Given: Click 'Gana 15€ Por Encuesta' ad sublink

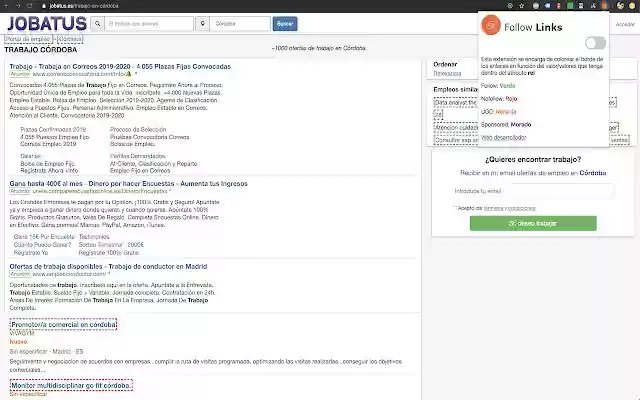Looking at the screenshot, I should coord(44,237).
